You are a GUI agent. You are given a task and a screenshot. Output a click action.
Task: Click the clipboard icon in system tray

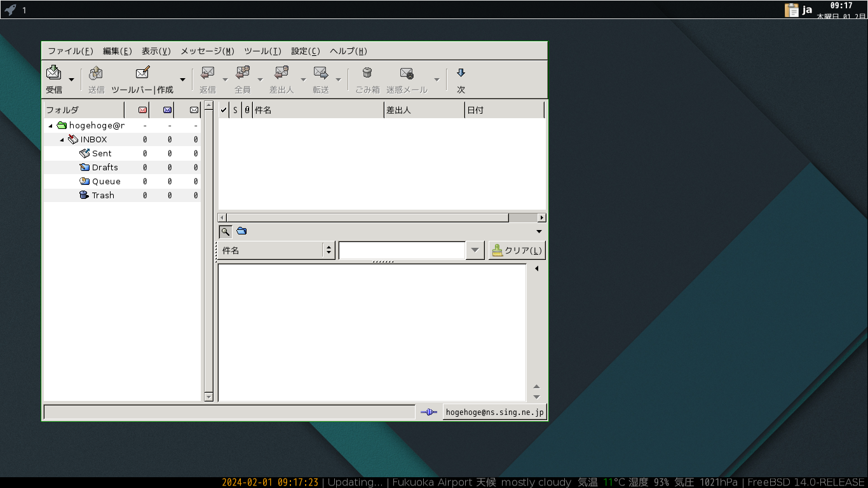tap(792, 10)
